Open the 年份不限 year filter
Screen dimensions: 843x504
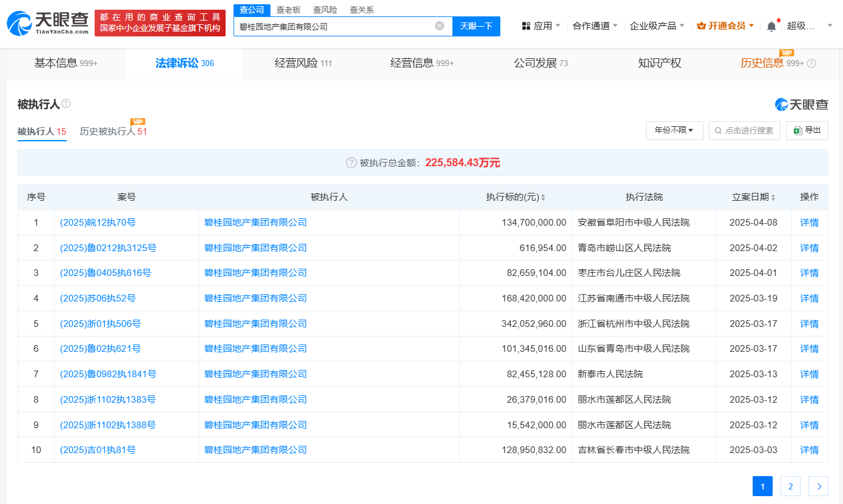pyautogui.click(x=674, y=130)
